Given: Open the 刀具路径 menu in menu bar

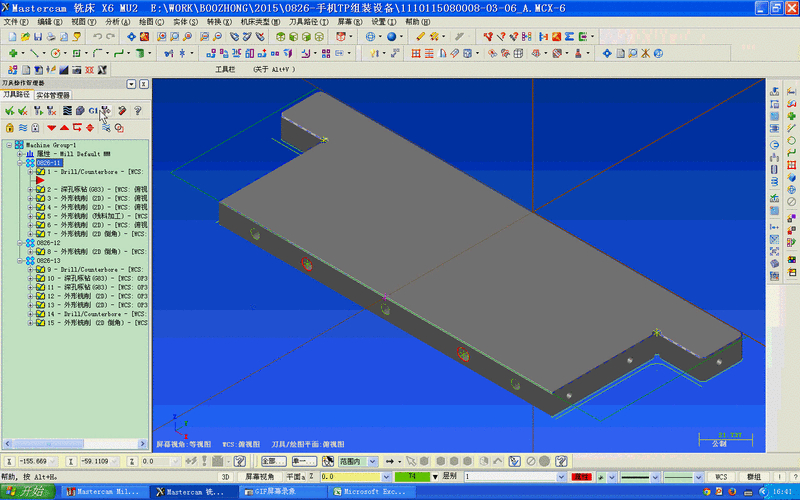Looking at the screenshot, I should 309,22.
